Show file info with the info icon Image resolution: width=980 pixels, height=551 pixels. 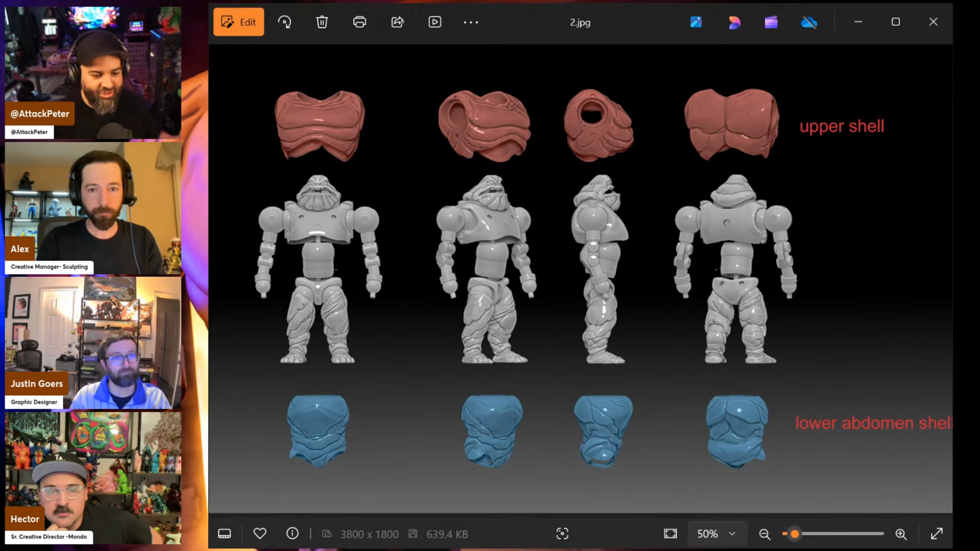pos(292,534)
